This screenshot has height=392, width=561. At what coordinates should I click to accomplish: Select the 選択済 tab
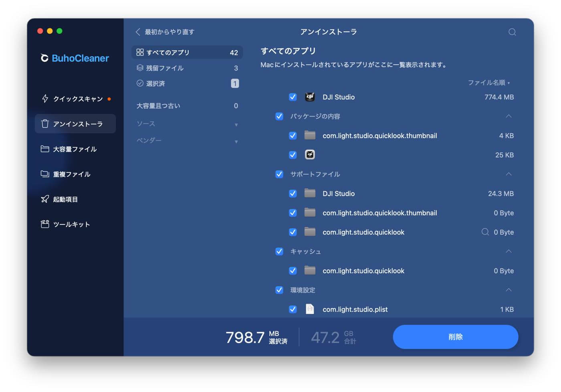coord(156,83)
